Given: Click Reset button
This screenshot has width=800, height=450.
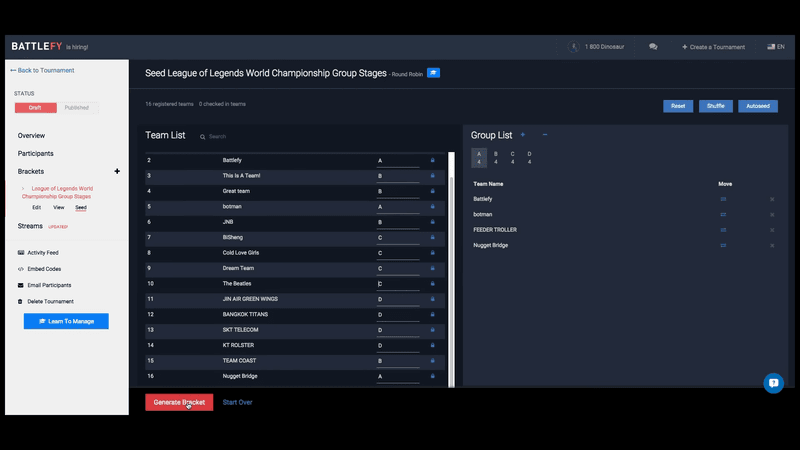Looking at the screenshot, I should point(678,106).
